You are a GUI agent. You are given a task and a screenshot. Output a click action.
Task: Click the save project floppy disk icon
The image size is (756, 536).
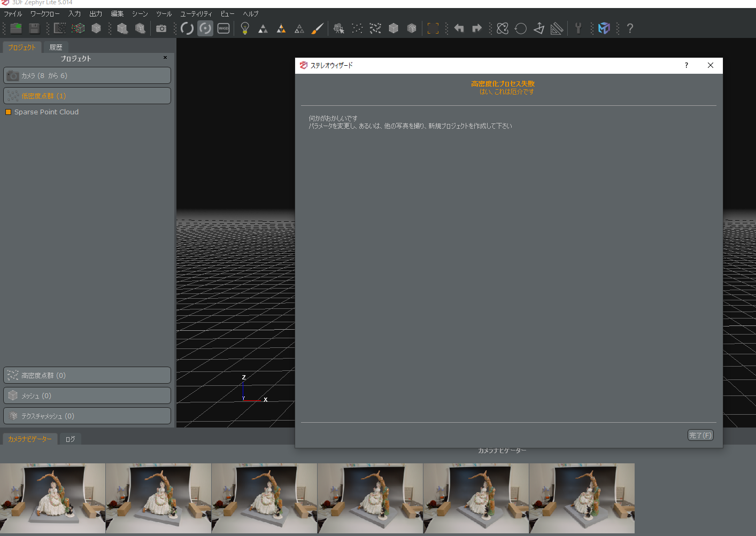pos(34,28)
